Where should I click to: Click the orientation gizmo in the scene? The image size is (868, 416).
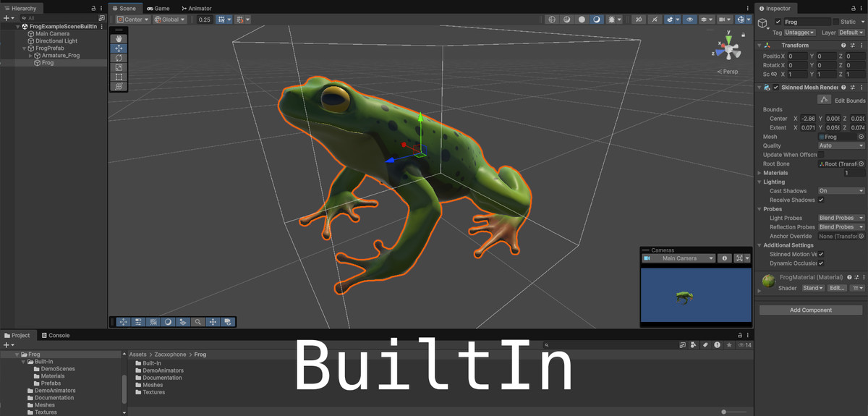pyautogui.click(x=729, y=50)
